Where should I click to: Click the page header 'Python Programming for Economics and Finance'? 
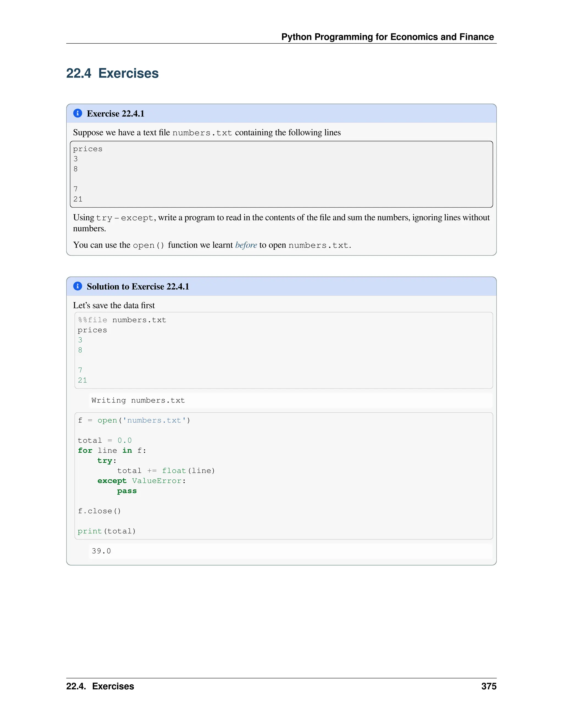coord(388,37)
